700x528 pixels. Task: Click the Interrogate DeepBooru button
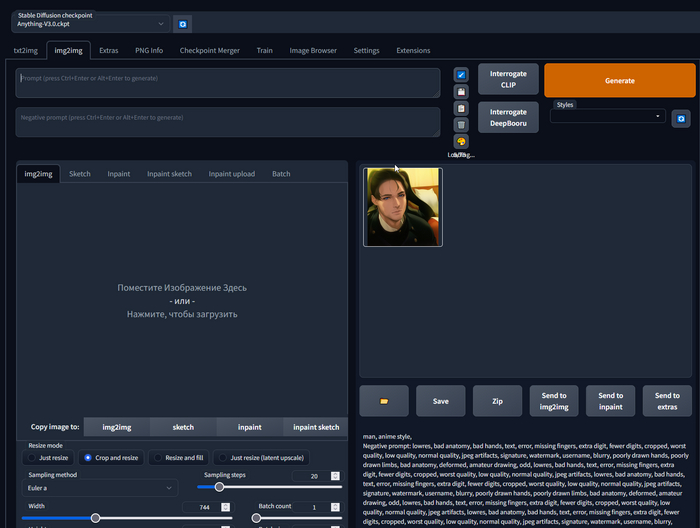pyautogui.click(x=508, y=118)
